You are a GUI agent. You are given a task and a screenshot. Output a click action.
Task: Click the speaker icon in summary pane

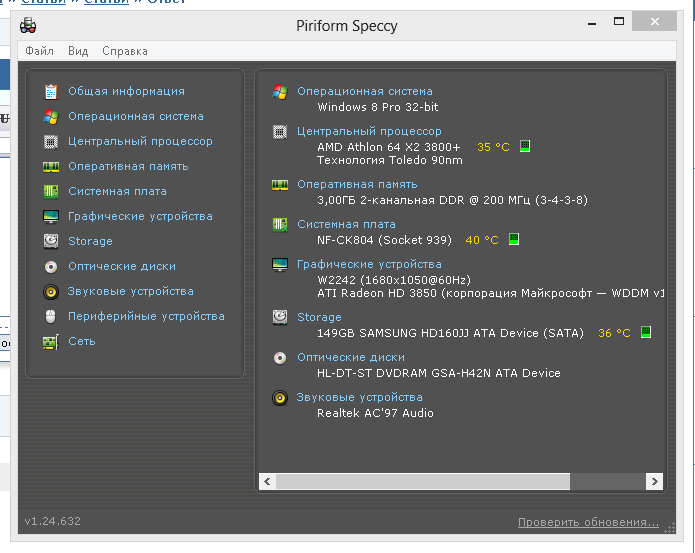coord(280,398)
